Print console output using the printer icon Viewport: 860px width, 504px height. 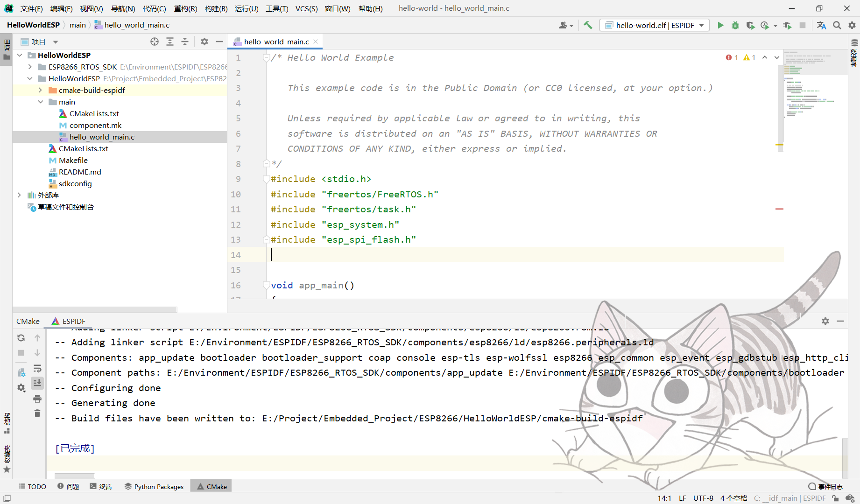click(x=37, y=399)
